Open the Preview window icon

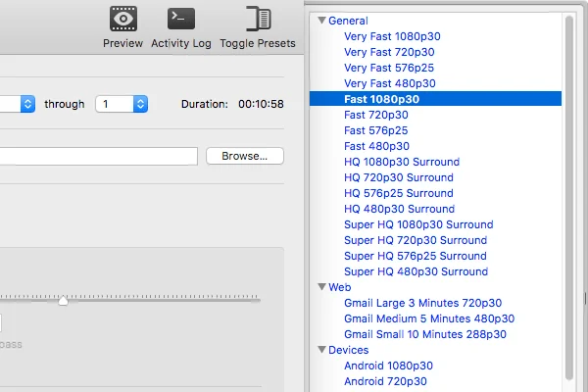pyautogui.click(x=123, y=19)
